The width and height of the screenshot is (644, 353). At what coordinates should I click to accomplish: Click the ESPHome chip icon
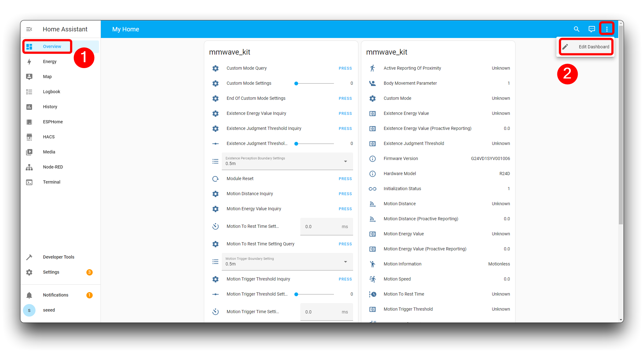[29, 122]
